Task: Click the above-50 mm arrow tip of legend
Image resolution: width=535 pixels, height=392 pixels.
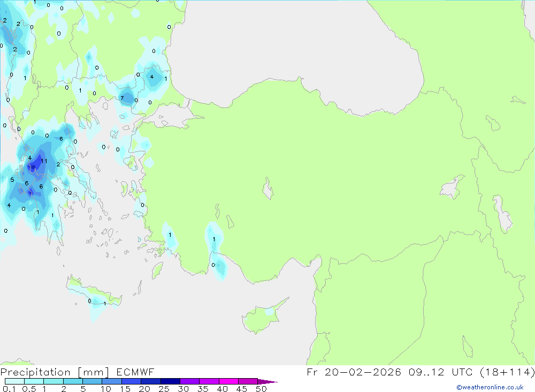Action: pyautogui.click(x=267, y=381)
